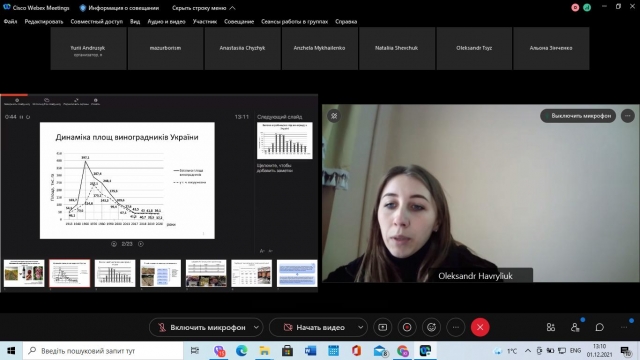Select Nataliia Shevchuk participant tile
The width and height of the screenshot is (640, 360).
coord(397,49)
